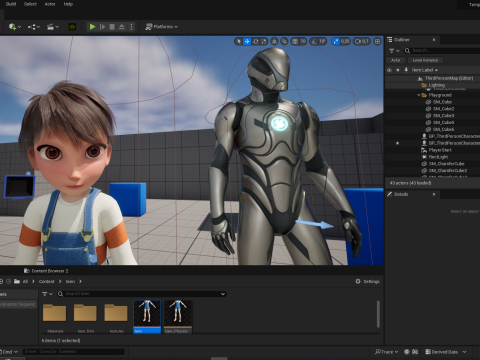Open the Actor menu
480x360 pixels.
point(50,4)
